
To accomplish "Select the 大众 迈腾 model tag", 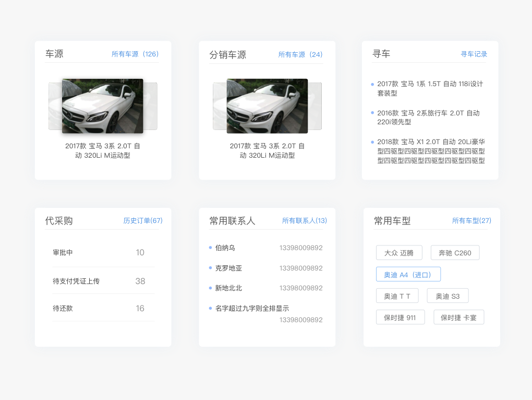I will point(399,253).
